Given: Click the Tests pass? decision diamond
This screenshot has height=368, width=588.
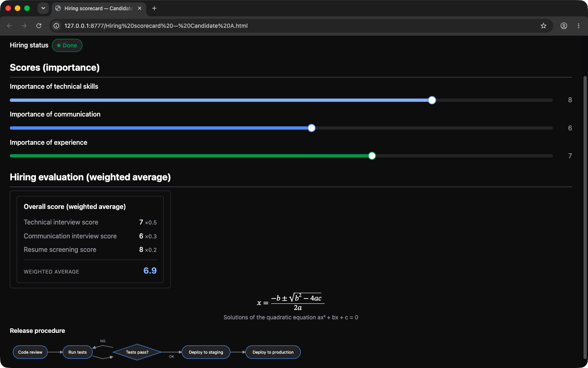Looking at the screenshot, I should point(137,352).
